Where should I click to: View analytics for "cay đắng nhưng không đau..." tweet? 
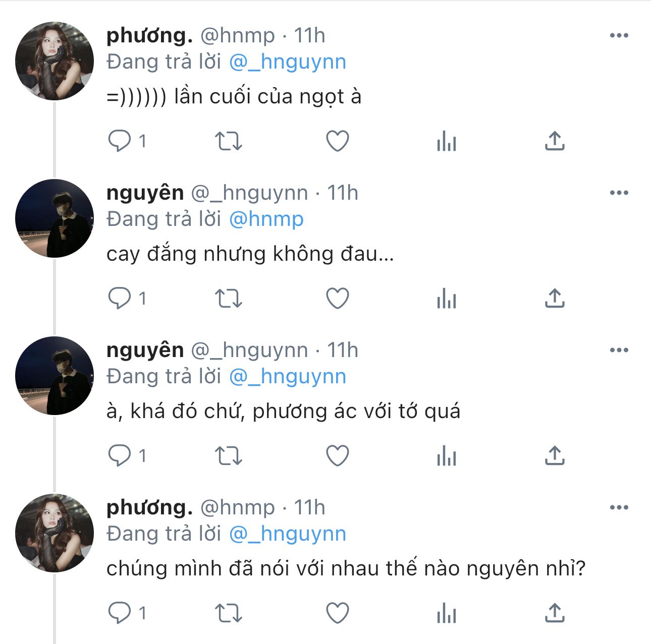click(x=446, y=299)
